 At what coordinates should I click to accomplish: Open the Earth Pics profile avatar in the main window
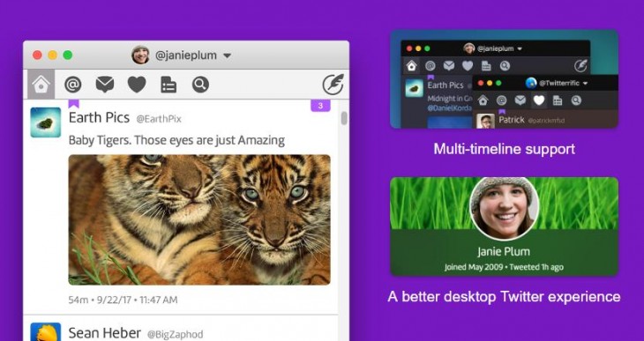point(46,122)
